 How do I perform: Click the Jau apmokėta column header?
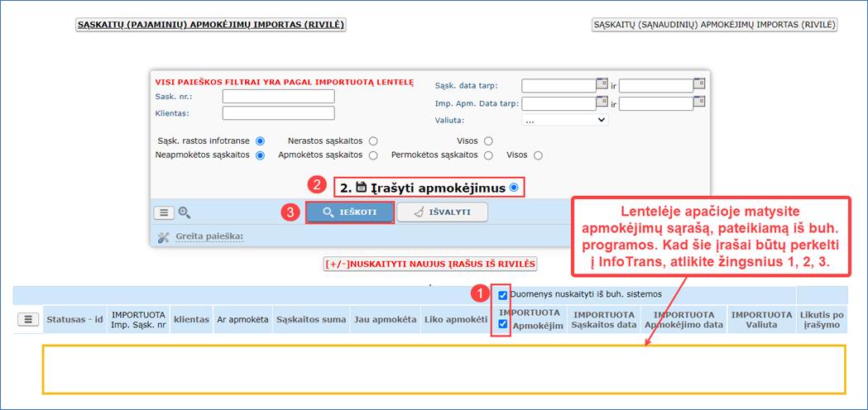[385, 319]
